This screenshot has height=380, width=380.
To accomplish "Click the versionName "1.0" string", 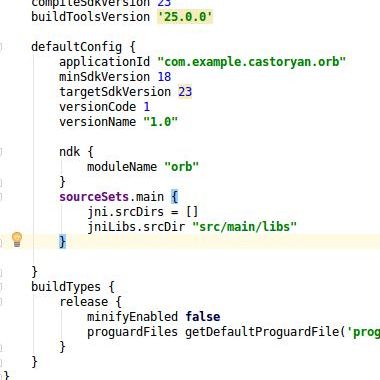I will click(x=161, y=122).
